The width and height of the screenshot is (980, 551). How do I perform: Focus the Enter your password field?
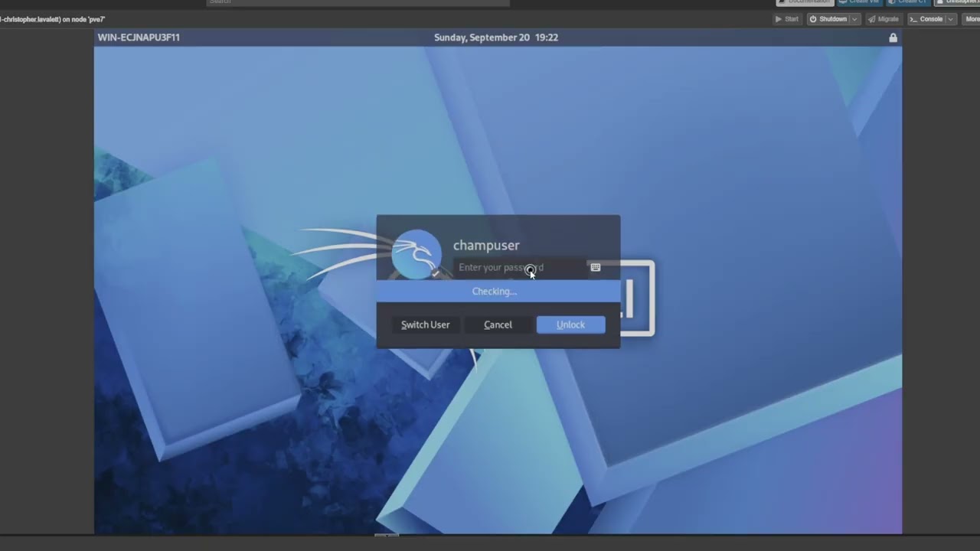click(520, 267)
